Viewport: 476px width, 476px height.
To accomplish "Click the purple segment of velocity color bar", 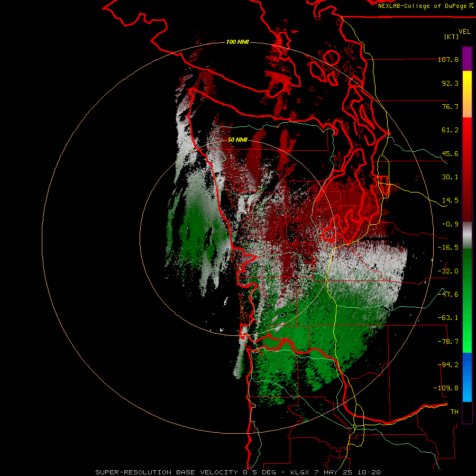I will pyautogui.click(x=467, y=59).
